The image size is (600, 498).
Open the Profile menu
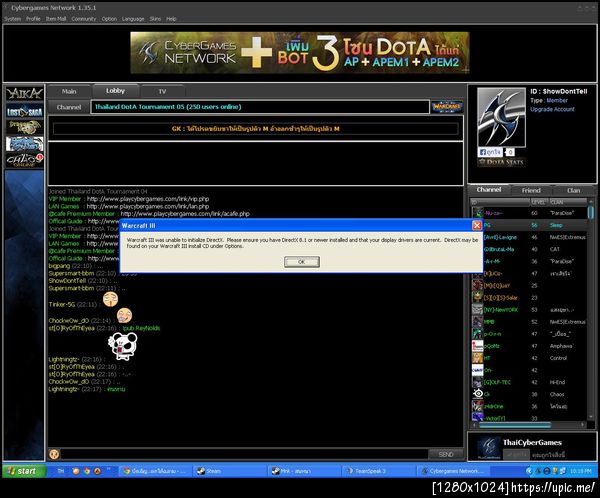(33, 19)
